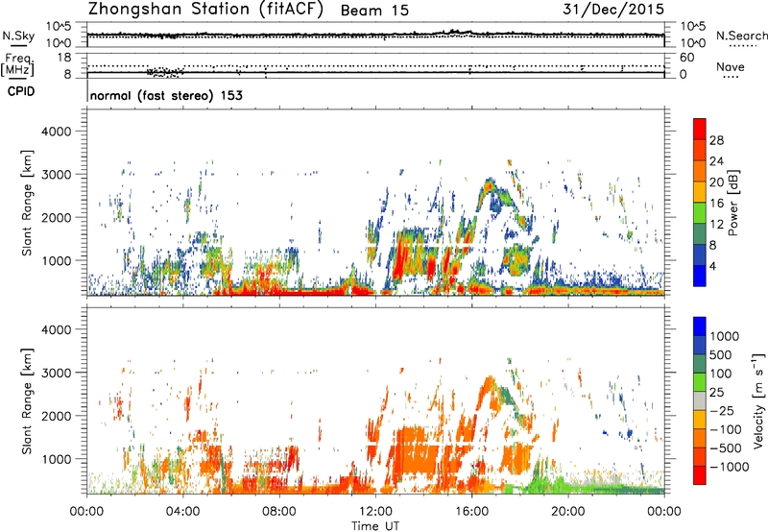The image size is (768, 532).
Task: Click the "12" label on the power colorbar
Action: (x=716, y=225)
